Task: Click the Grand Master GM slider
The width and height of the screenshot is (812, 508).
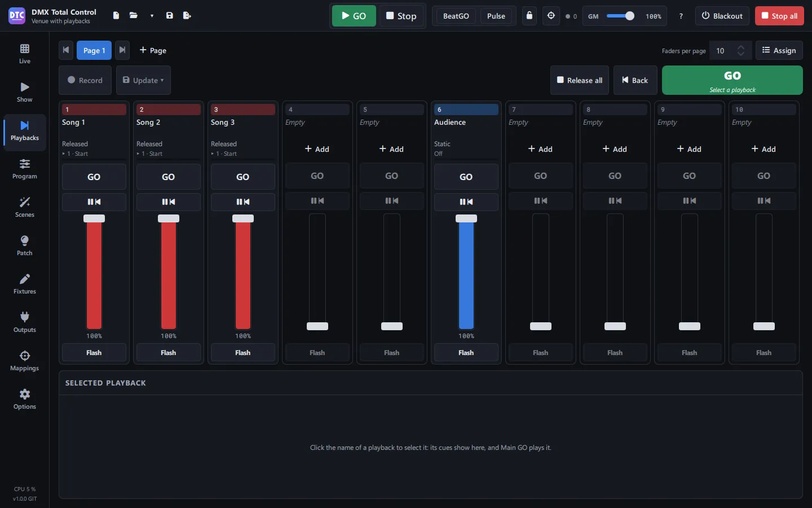Action: (x=620, y=16)
